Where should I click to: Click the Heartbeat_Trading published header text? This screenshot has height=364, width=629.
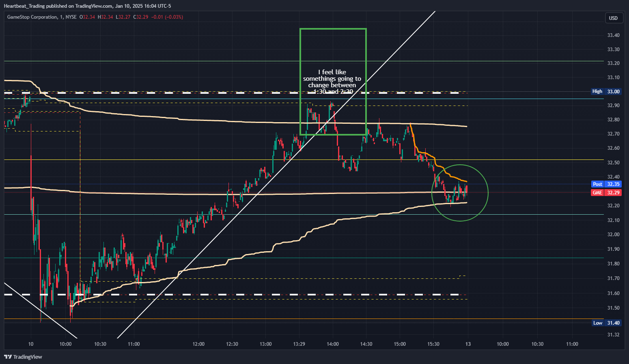(87, 6)
